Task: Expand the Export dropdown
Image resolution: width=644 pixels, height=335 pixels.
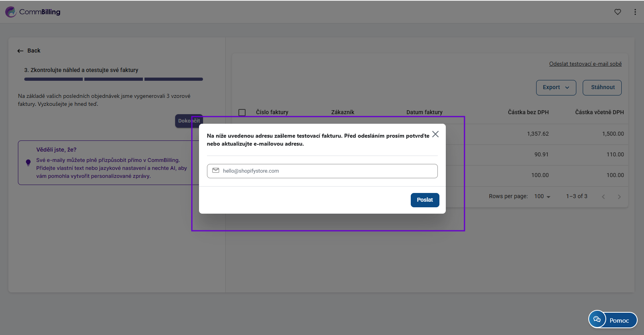Action: click(556, 88)
